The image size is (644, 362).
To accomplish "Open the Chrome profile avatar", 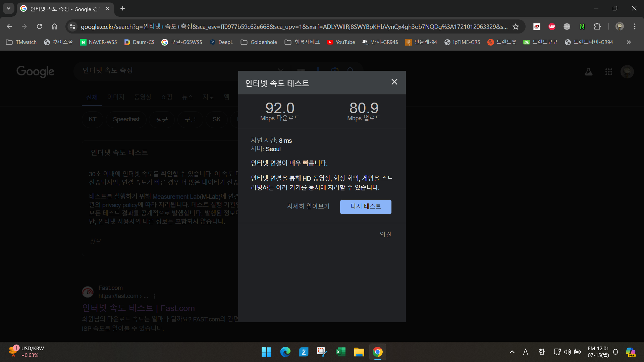I will pos(620,26).
